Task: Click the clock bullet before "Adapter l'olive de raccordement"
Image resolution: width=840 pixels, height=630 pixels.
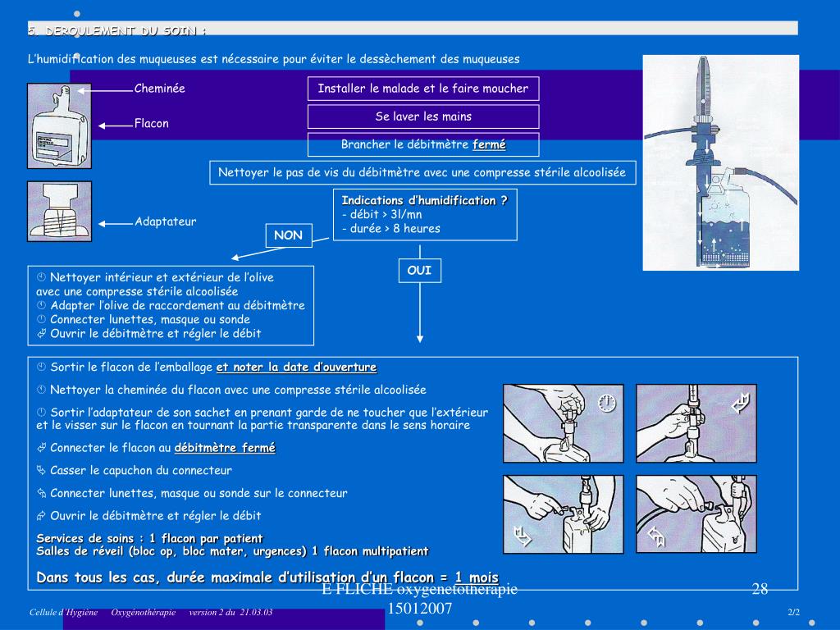Action: pyautogui.click(x=41, y=305)
